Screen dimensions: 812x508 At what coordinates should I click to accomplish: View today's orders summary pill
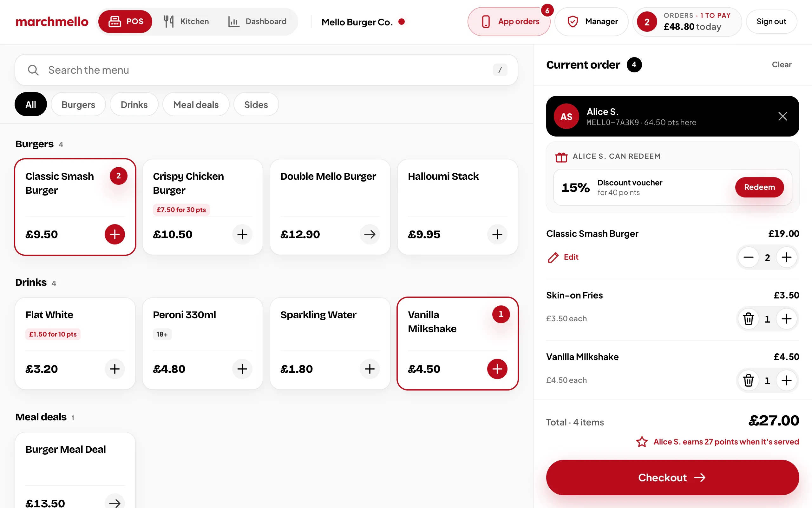point(687,22)
